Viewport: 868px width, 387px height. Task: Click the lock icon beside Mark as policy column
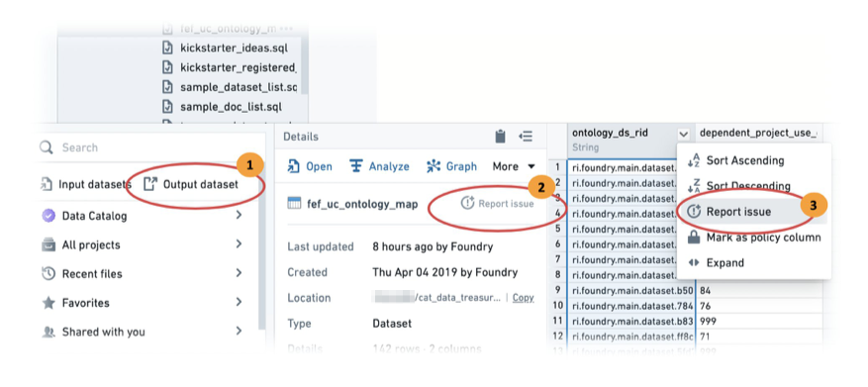click(694, 238)
